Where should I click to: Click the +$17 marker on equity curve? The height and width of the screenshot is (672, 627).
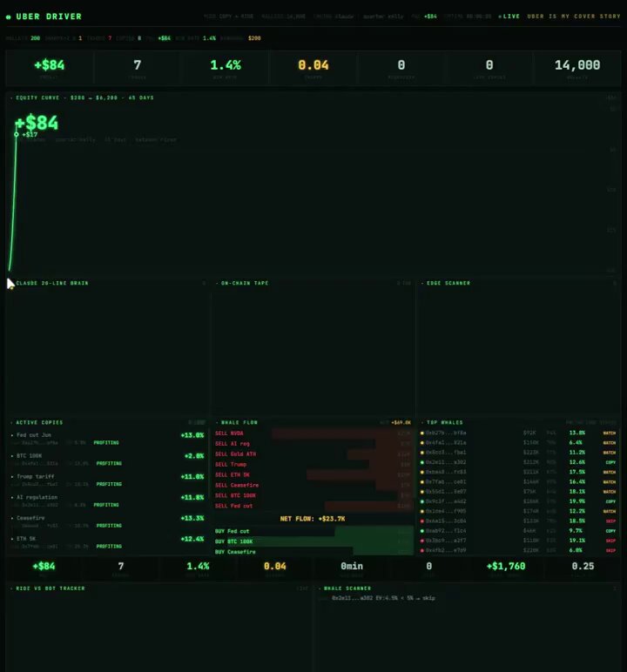[30, 135]
